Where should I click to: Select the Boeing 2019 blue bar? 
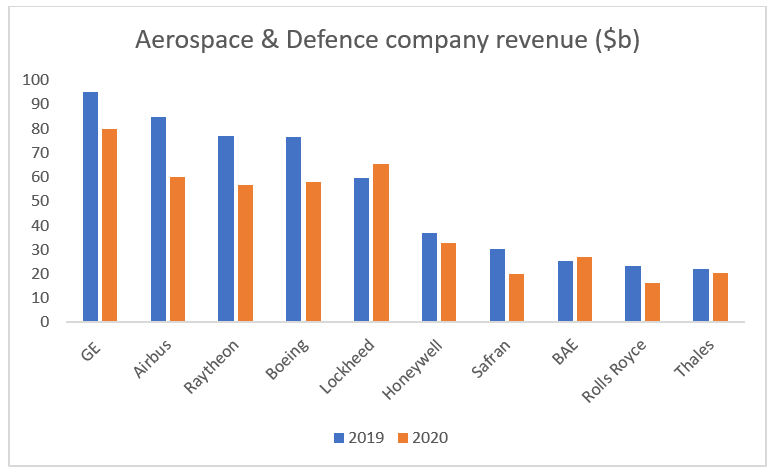click(293, 229)
